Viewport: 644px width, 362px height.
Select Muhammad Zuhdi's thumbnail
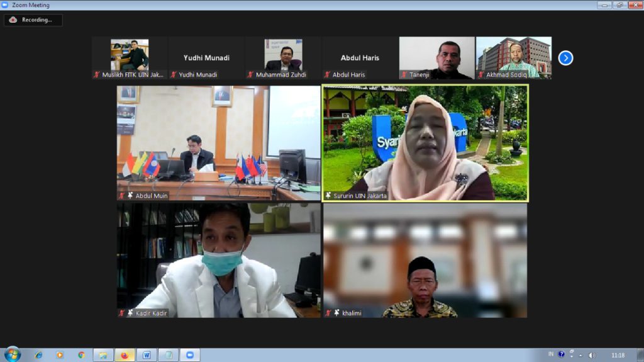point(283,58)
